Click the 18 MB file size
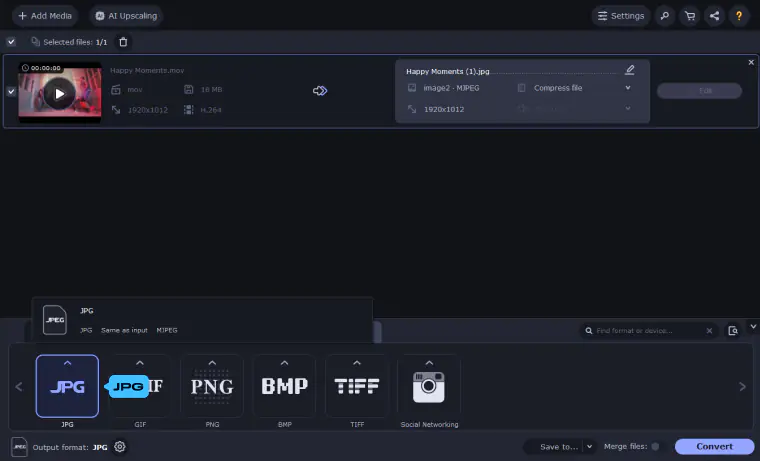 [x=211, y=90]
